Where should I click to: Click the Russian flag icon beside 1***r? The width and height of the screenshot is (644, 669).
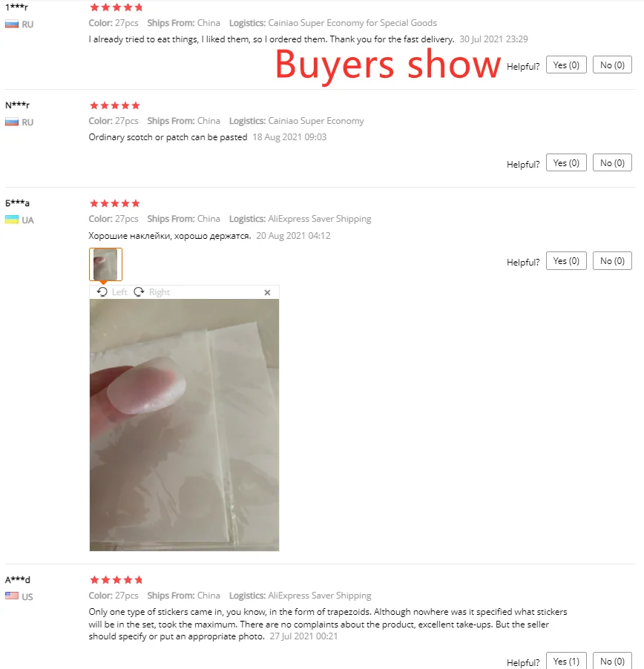point(12,24)
